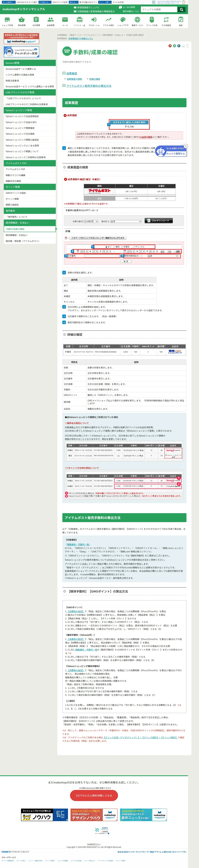Click the 検索 button in search form
The image size is (199, 868).
tap(126, 262)
